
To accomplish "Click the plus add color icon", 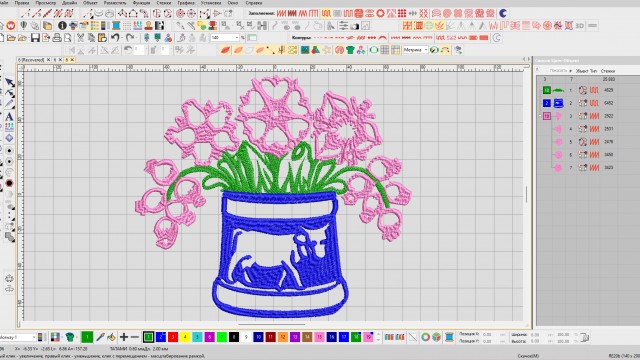I will point(124,337).
